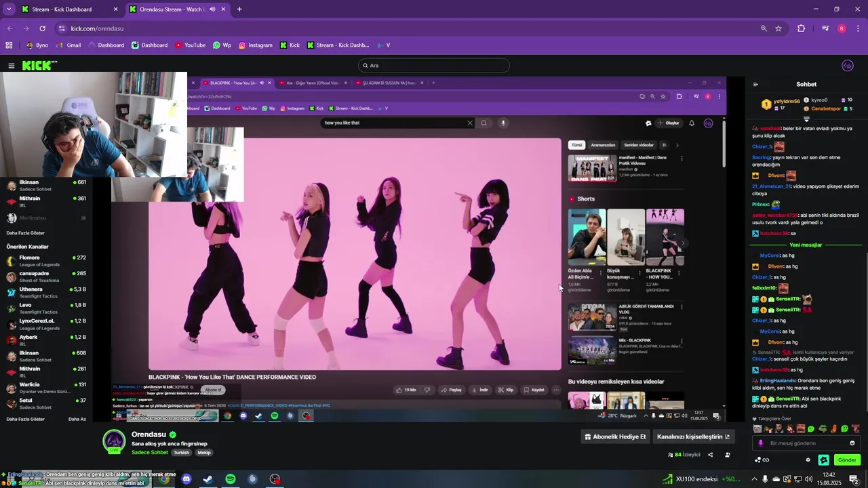Open Flomore channel in sidebar

click(x=46, y=261)
